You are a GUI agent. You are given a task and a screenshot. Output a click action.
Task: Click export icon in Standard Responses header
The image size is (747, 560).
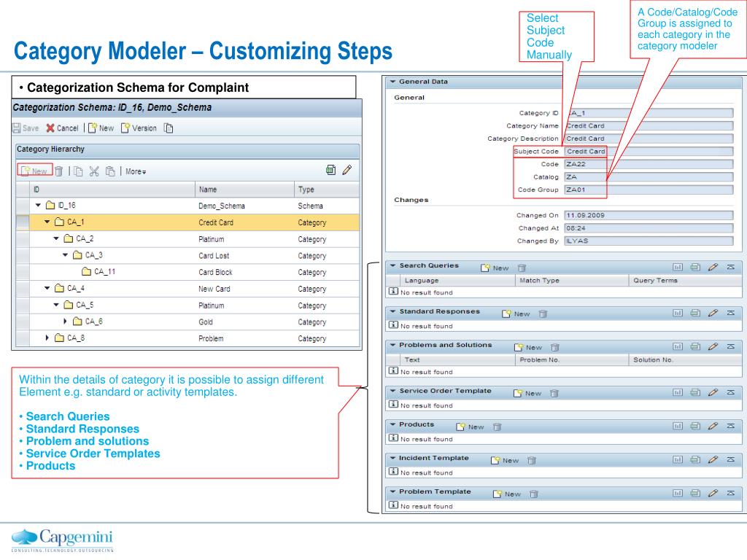click(695, 313)
